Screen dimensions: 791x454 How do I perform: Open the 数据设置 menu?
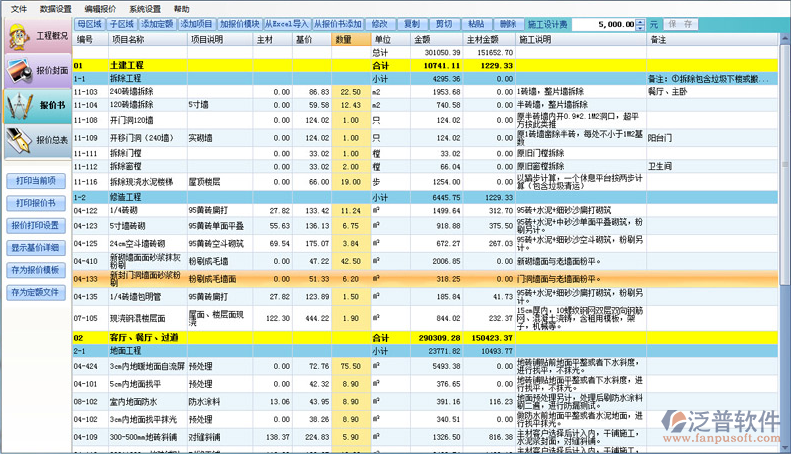[x=56, y=8]
